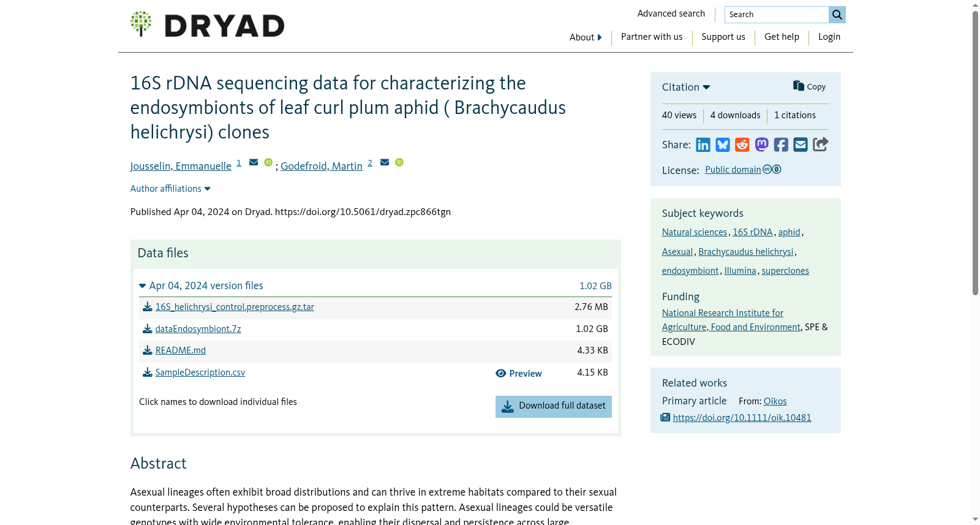This screenshot has height=525, width=980.
Task: Share dataset on Facebook
Action: point(781,145)
